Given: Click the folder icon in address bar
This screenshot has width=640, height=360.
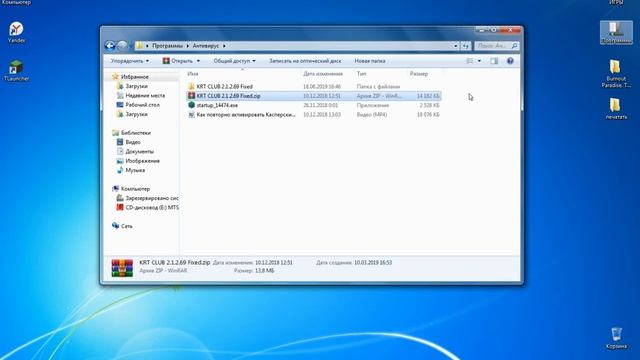Looking at the screenshot, I should pos(139,46).
